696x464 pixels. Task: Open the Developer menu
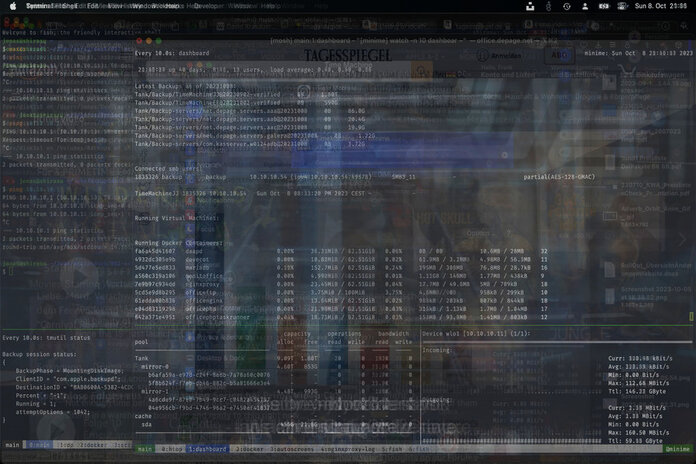[x=209, y=6]
